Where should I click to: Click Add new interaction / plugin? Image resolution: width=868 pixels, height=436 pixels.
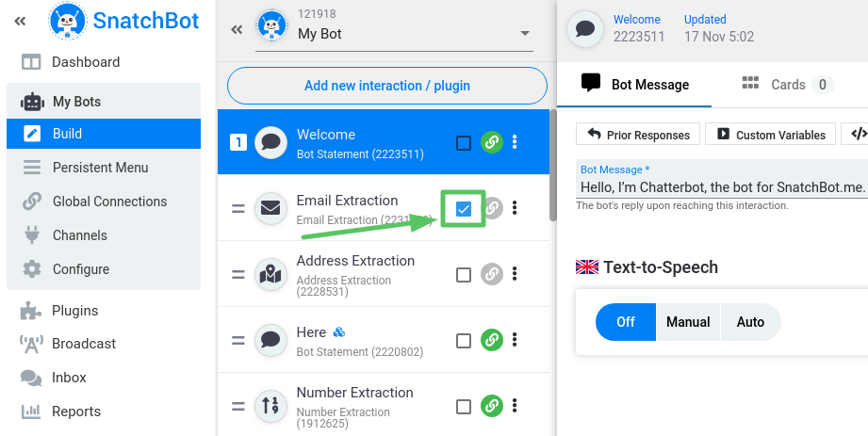[387, 86]
